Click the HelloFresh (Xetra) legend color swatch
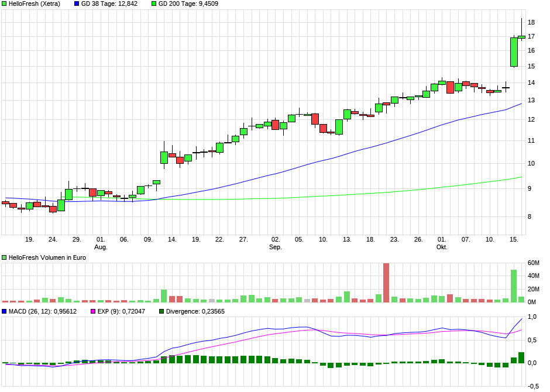This screenshot has height=392, width=550. [x=4, y=4]
